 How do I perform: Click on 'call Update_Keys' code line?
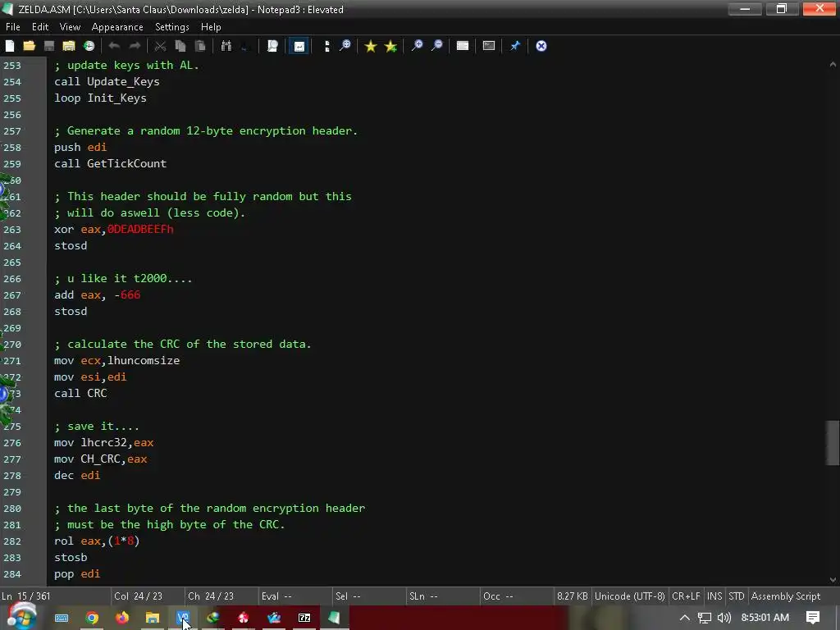point(107,81)
